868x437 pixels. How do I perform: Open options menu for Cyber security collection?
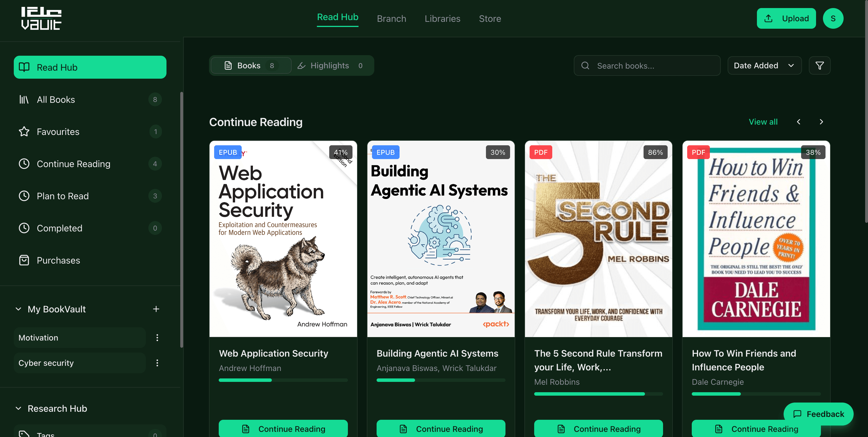click(157, 363)
